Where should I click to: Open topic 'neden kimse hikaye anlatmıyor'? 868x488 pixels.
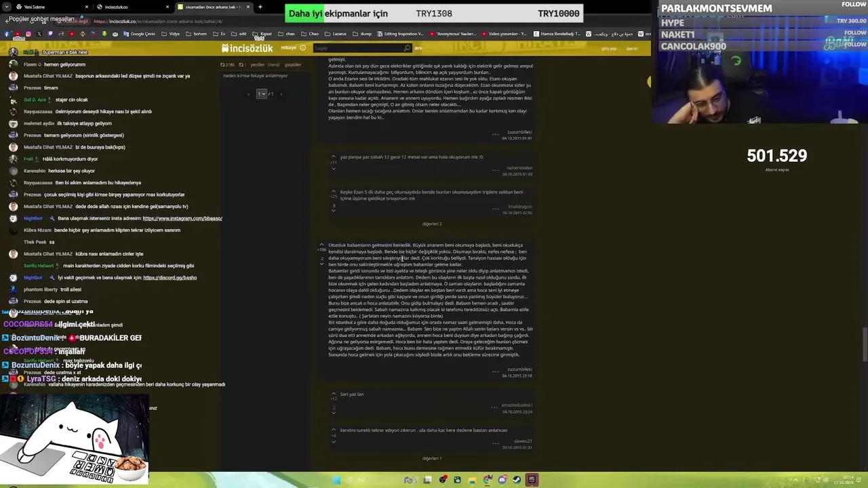point(256,76)
